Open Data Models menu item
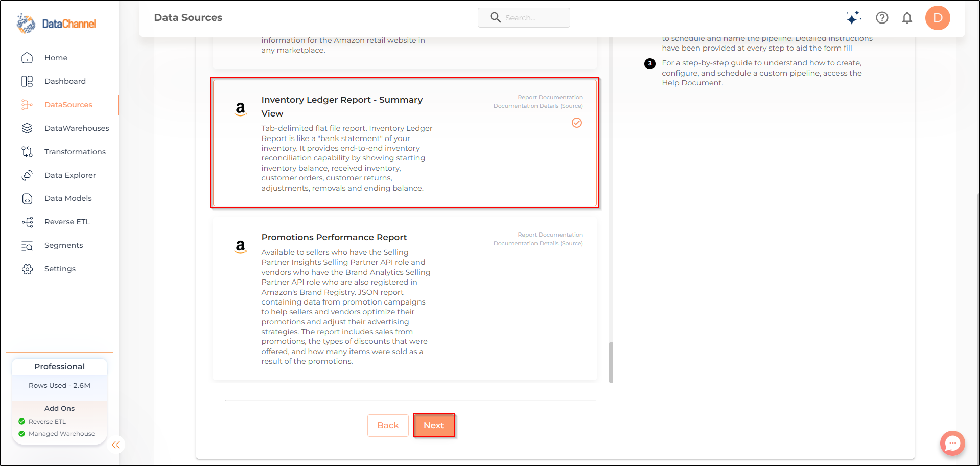 (x=68, y=198)
